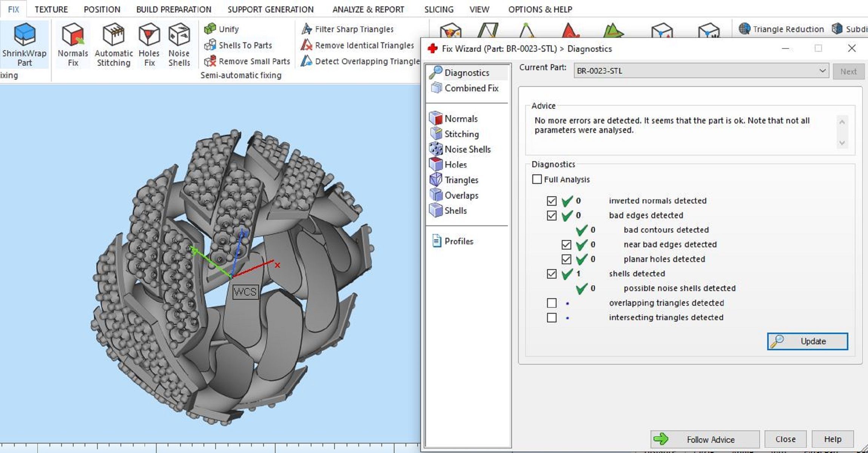868x453 pixels.
Task: Click the Holes Fix icon
Action: click(149, 35)
